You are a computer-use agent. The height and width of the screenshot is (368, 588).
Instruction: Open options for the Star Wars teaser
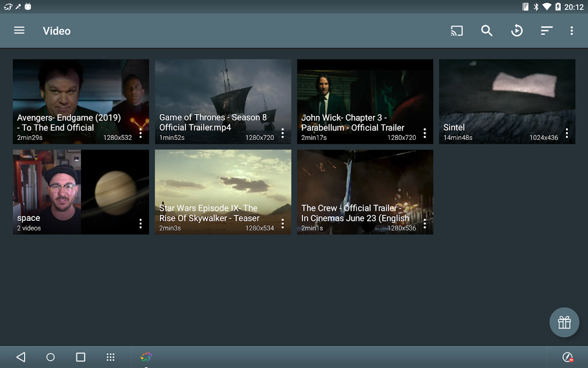(x=283, y=224)
